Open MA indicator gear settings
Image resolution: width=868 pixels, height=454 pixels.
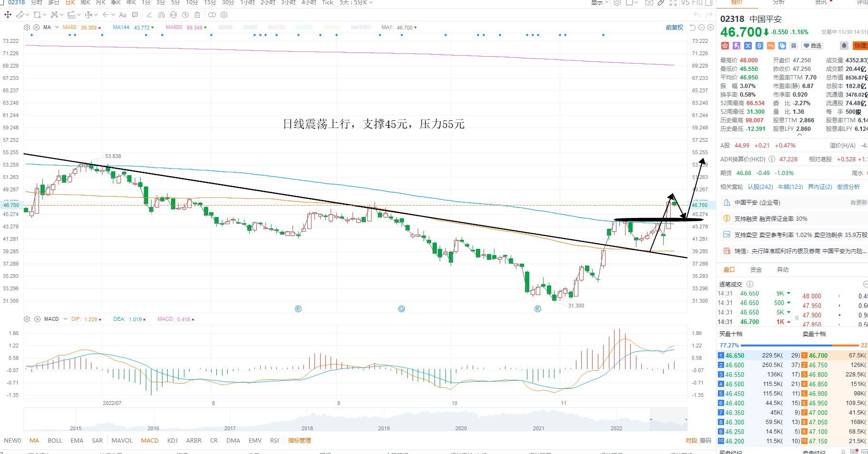(27, 27)
